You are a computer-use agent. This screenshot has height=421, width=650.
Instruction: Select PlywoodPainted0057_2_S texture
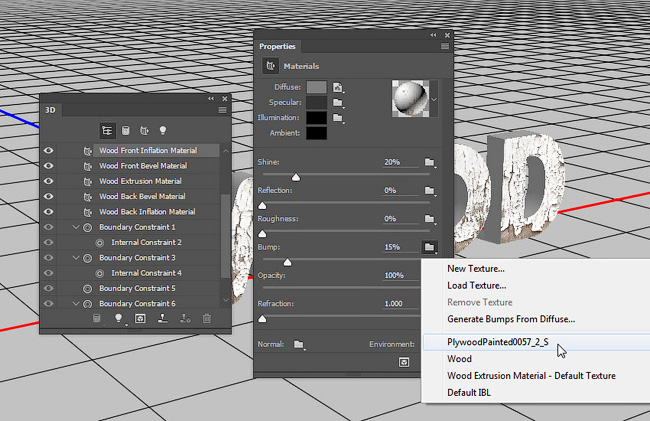497,342
